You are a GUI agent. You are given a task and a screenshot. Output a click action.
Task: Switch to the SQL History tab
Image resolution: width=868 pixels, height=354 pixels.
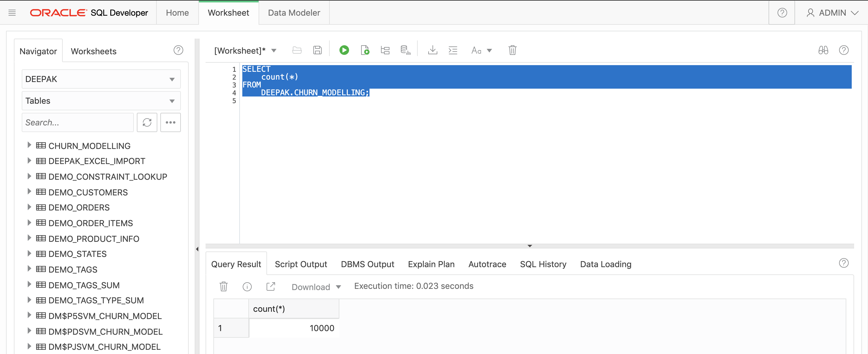[543, 264]
